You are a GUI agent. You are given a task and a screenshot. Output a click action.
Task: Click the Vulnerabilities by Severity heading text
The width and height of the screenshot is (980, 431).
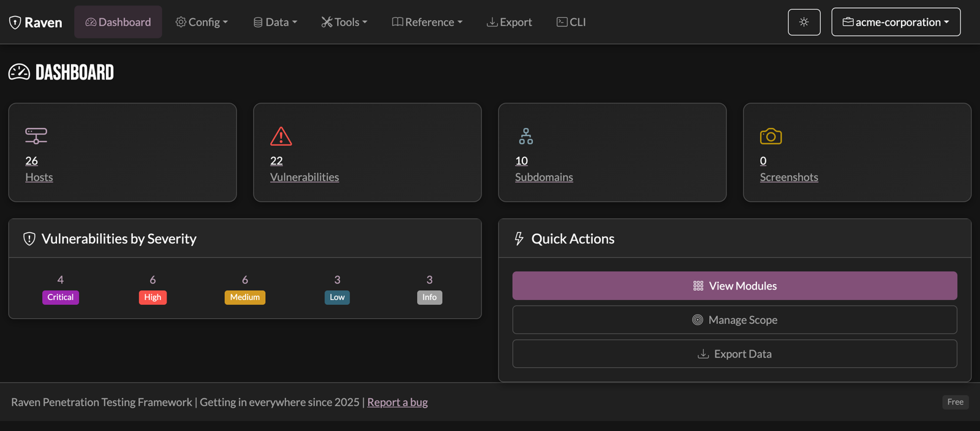click(x=119, y=239)
